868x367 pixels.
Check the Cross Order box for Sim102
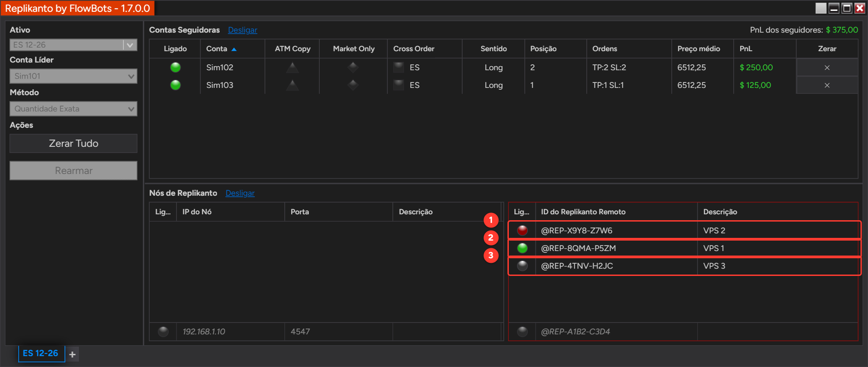399,68
